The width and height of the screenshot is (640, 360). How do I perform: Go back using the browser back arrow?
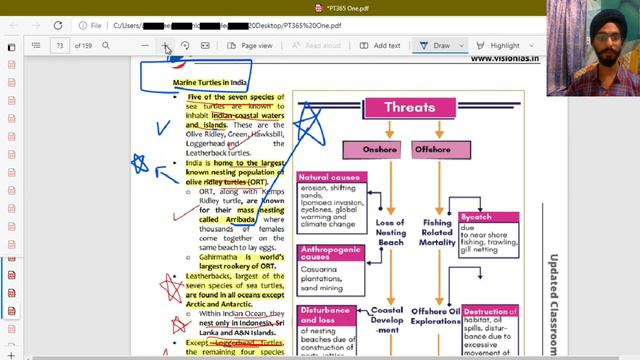tap(13, 26)
